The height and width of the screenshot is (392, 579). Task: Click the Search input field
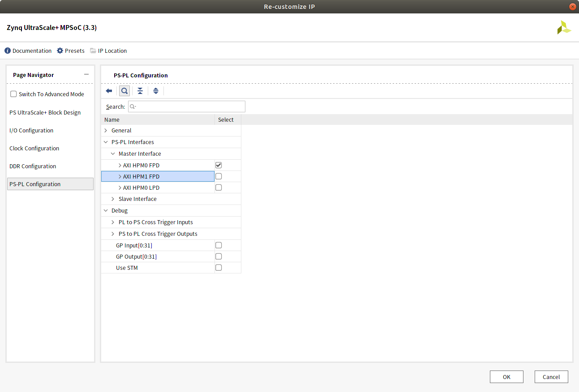(187, 107)
